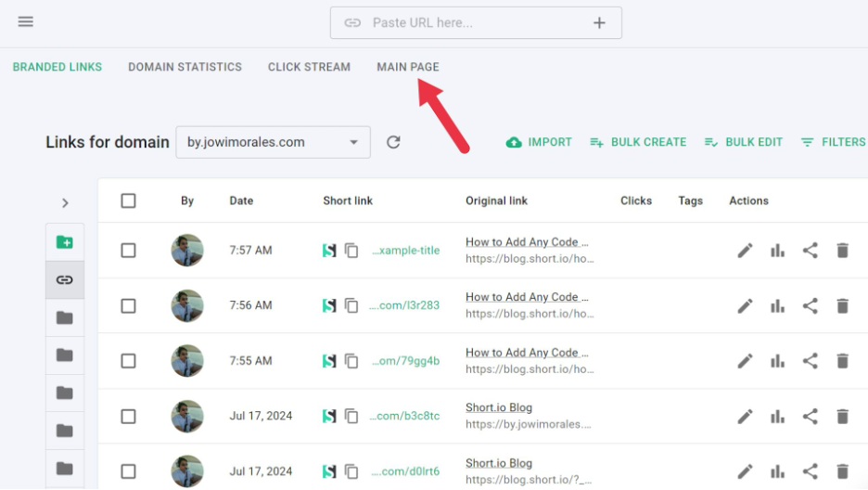Copy the xample-title short link
The image size is (868, 490).
(x=351, y=251)
